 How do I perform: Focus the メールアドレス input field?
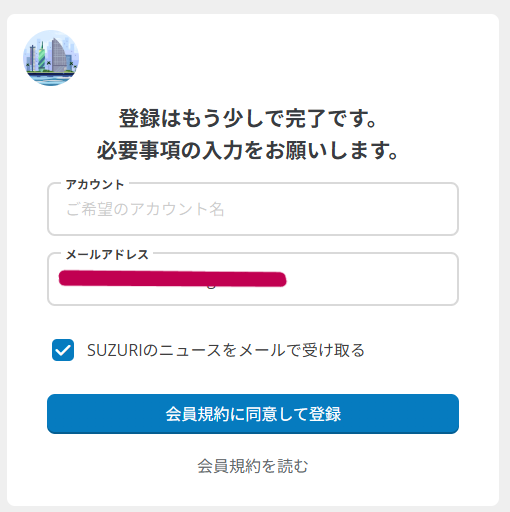tap(253, 279)
